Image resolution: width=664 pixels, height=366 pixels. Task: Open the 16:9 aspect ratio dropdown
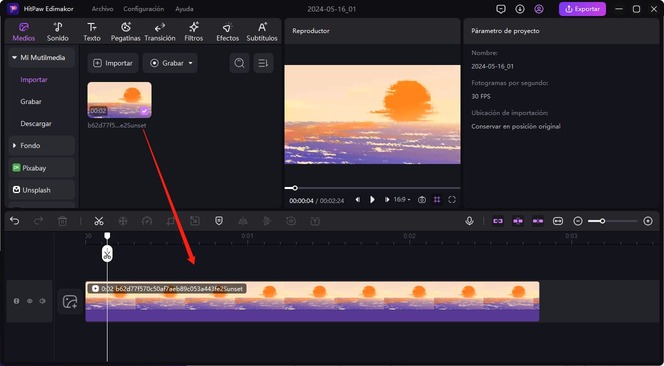click(x=402, y=200)
